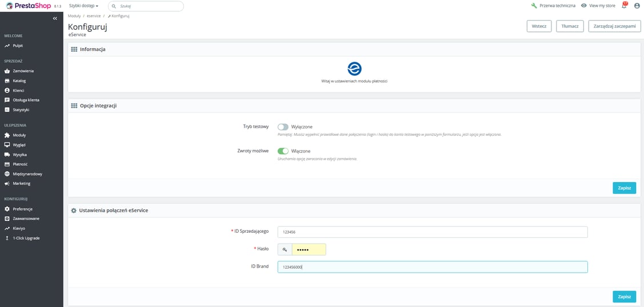Click the Moduły puzzle icon

pos(7,135)
